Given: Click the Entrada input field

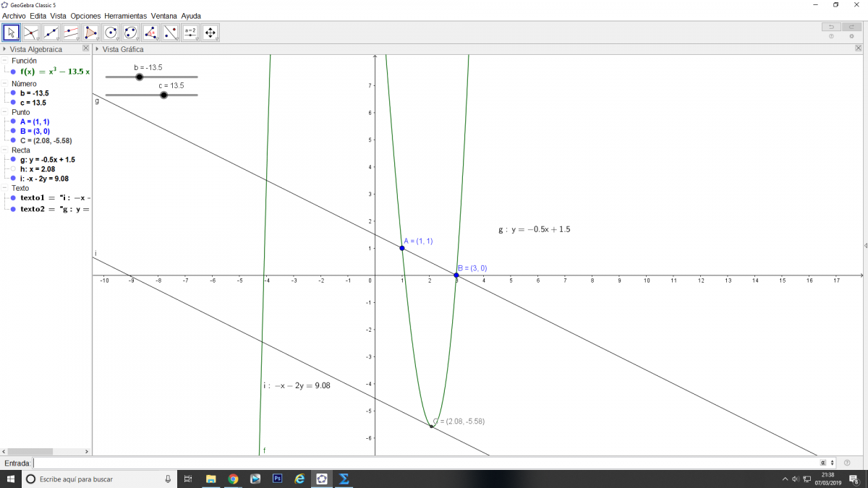Looking at the screenshot, I should [425, 463].
